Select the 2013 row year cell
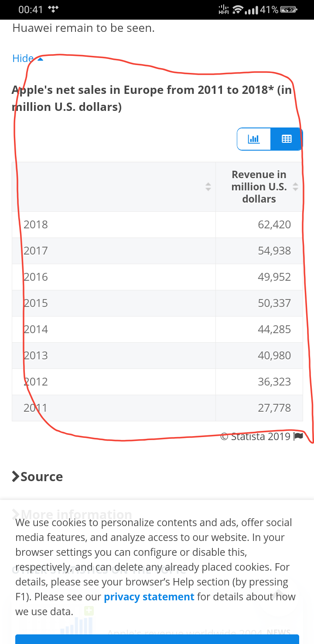 114,356
